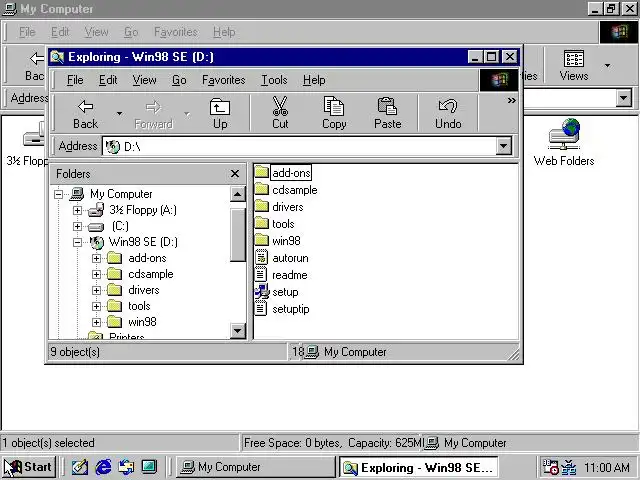
Task: Select the setup program icon
Action: tap(261, 291)
